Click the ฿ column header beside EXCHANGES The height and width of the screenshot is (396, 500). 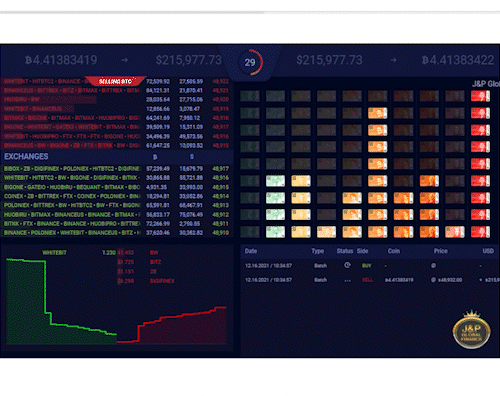[155, 157]
